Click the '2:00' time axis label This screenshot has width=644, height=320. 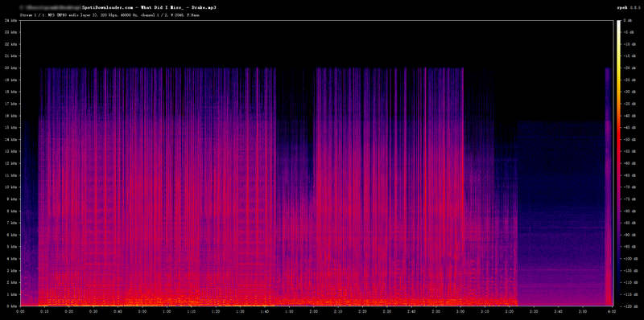(x=314, y=311)
